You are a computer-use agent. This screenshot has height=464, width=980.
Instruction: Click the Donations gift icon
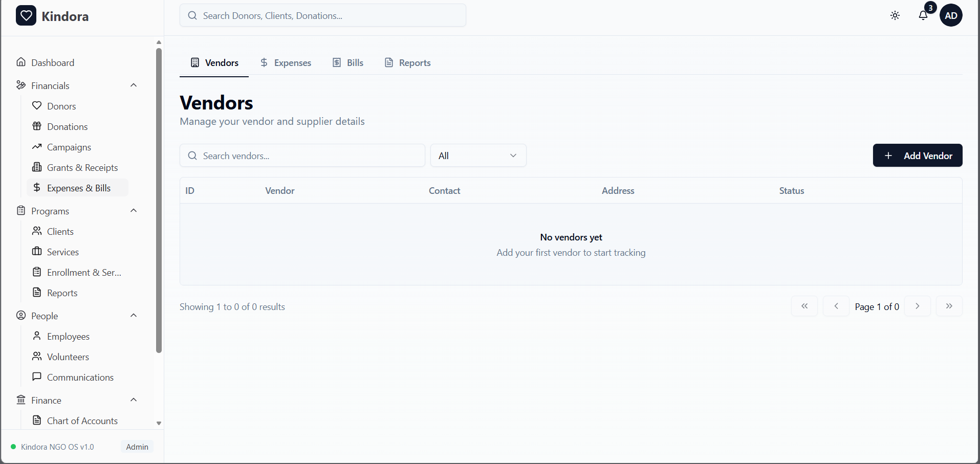point(36,126)
